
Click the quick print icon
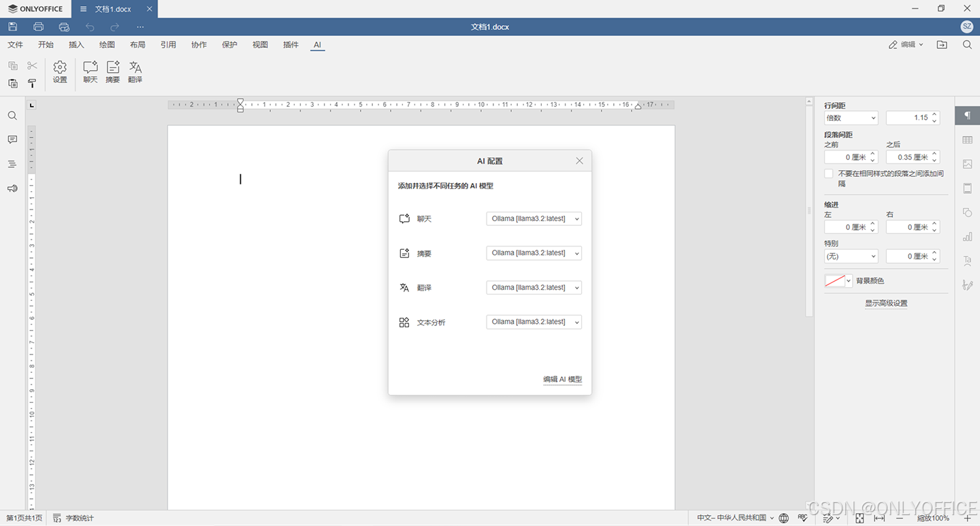[x=64, y=27]
